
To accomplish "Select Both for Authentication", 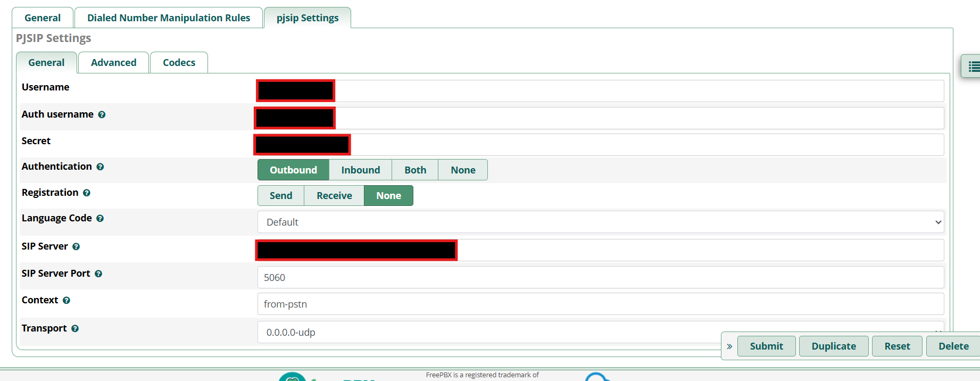I will [x=415, y=170].
